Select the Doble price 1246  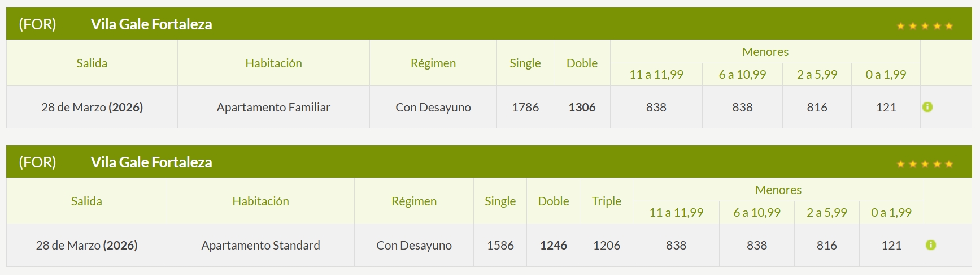point(553,246)
